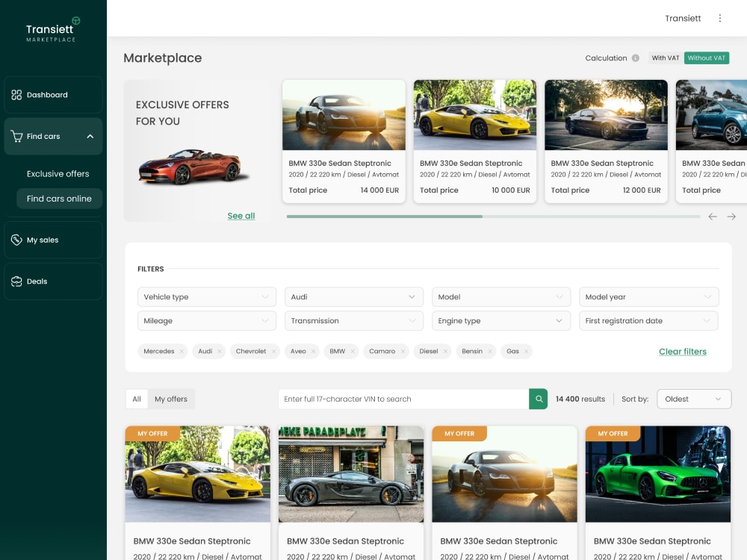
Task: Click the previous arrow in offers carousel
Action: (x=713, y=217)
